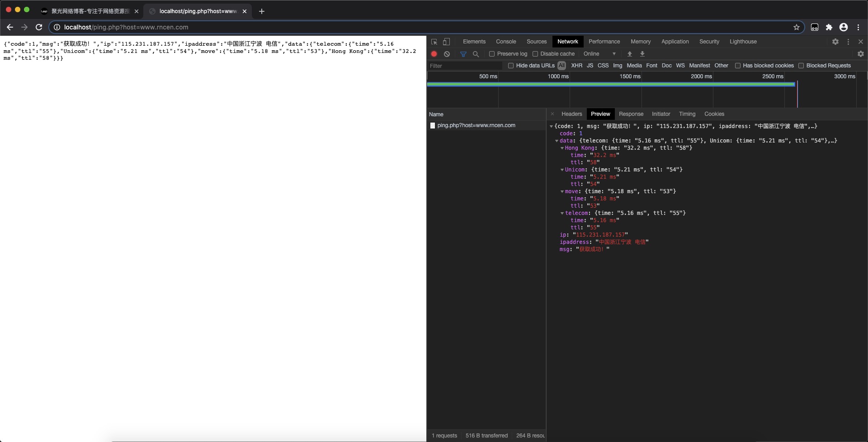The image size is (868, 442).
Task: Filter requests by Doc type
Action: 666,66
